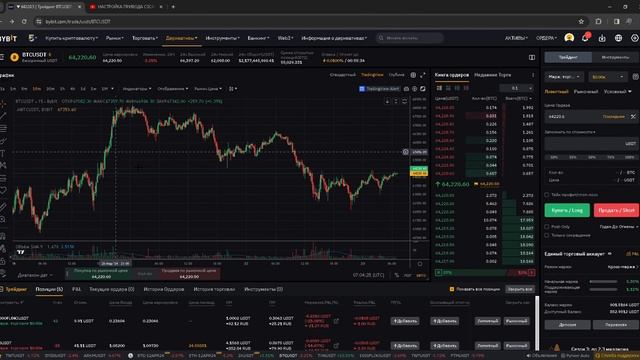Open browser extensions puzzle icon
Image resolution: width=640 pixels, height=360 pixels.
point(598,21)
